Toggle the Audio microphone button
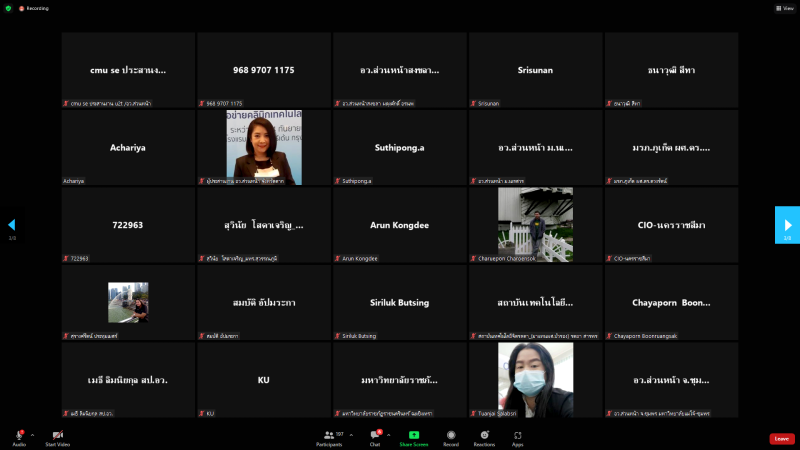 click(x=19, y=435)
